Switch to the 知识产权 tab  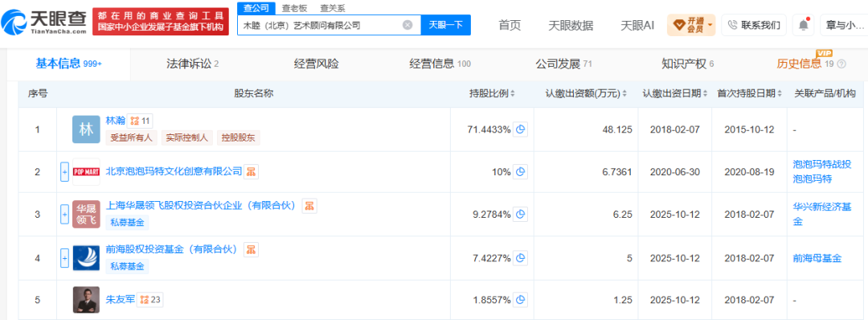[x=687, y=64]
